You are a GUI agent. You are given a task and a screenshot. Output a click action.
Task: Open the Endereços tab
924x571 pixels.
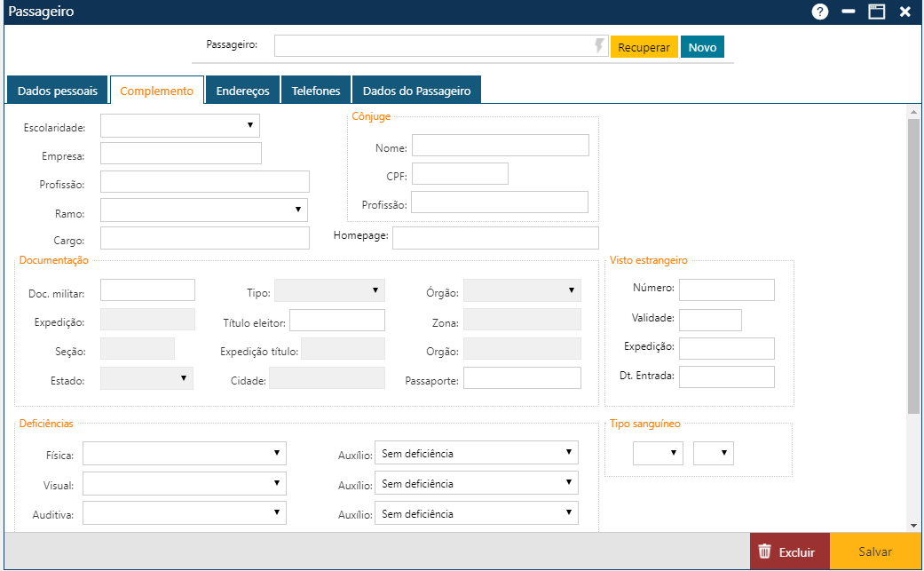pos(242,91)
